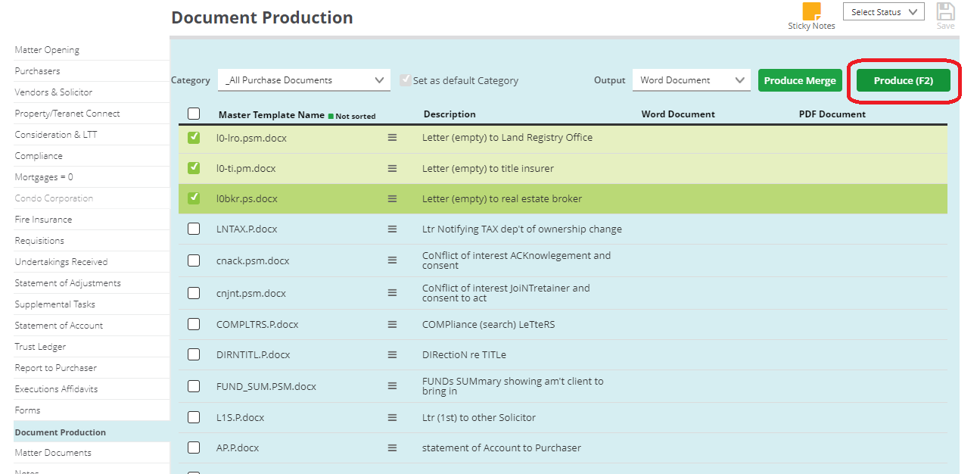The height and width of the screenshot is (474, 980).
Task: Click drag handle icon for l0bkr.ps.docx
Action: pyautogui.click(x=392, y=198)
